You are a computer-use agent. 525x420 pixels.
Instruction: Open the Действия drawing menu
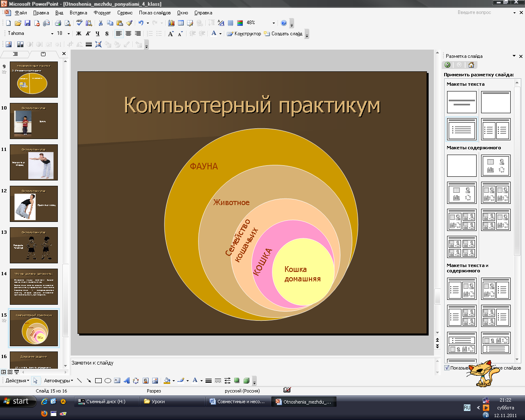(x=17, y=381)
